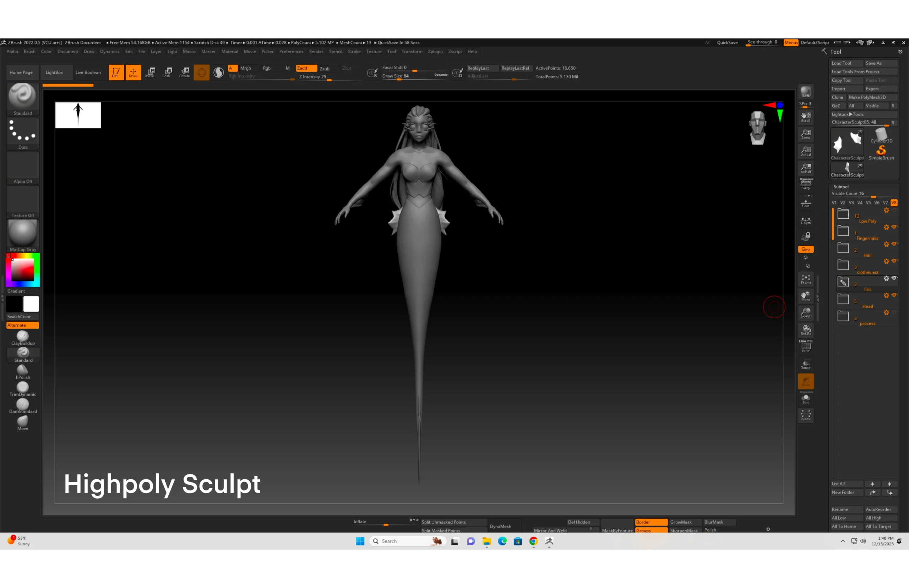Viewport: 909px width, 588px height.
Task: Select the hPolish brush
Action: click(23, 372)
